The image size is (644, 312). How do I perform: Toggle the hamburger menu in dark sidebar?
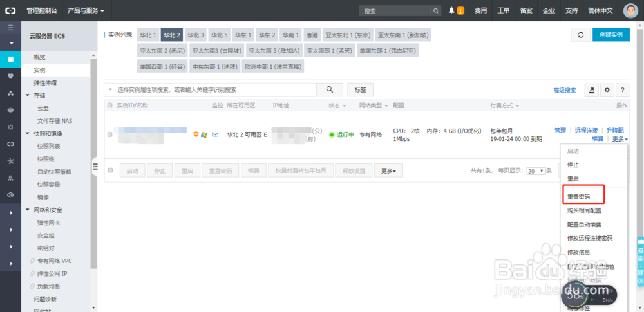point(11,28)
